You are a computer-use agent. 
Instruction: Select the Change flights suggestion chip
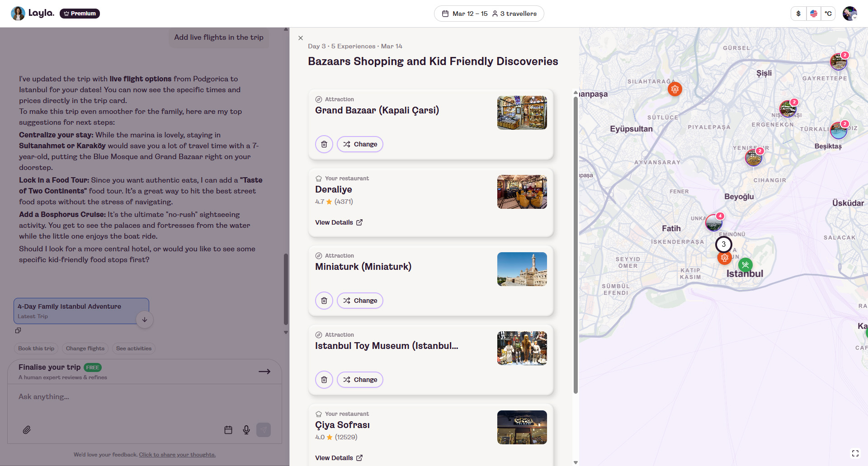click(85, 348)
